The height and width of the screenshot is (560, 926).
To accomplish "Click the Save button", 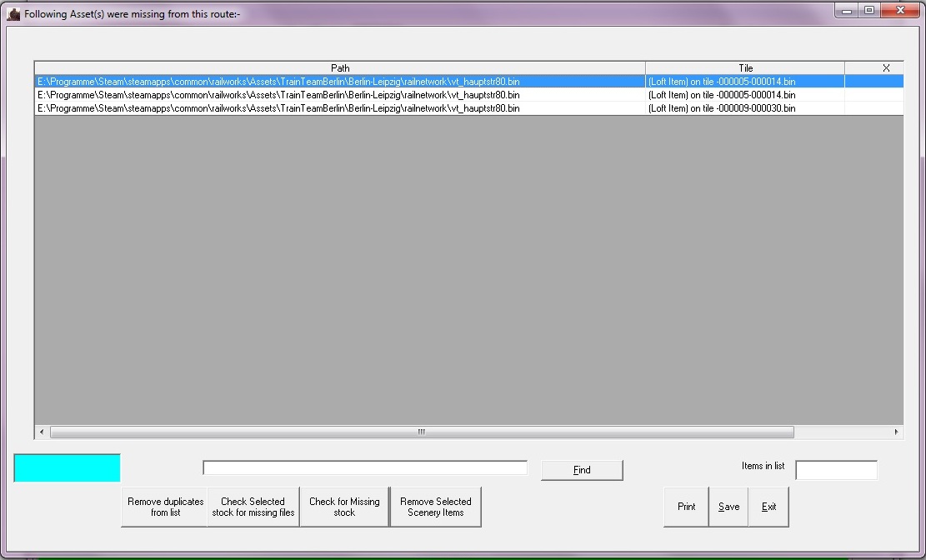I will click(x=728, y=507).
